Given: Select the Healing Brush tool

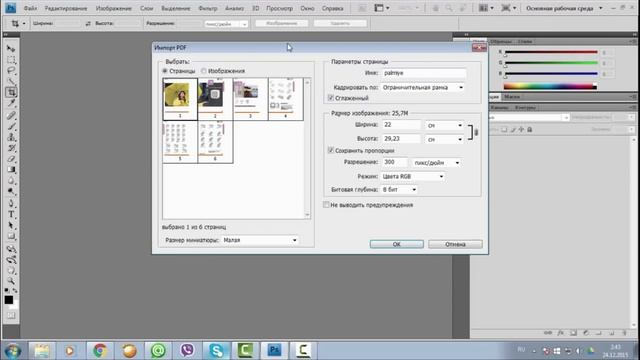Looking at the screenshot, I should coord(11,116).
